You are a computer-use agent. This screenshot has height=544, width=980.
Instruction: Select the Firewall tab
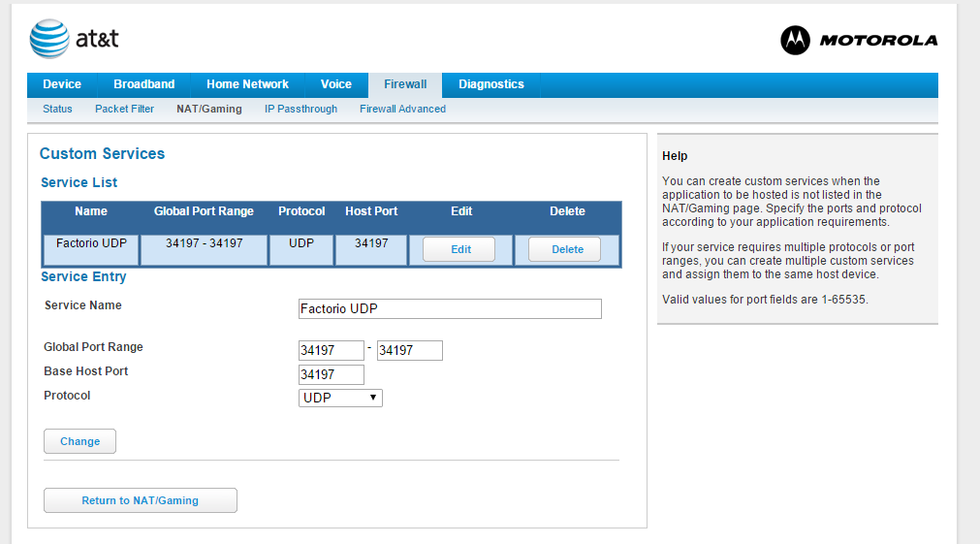point(405,84)
